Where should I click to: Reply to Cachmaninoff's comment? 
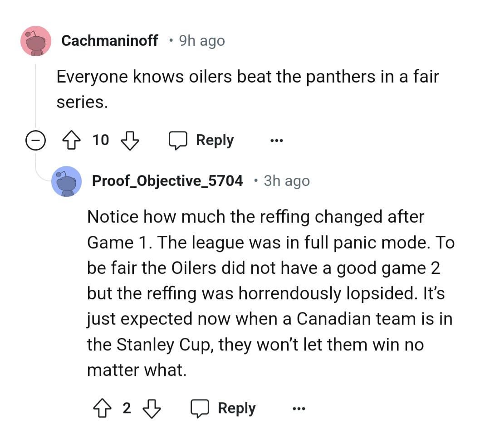coord(201,141)
